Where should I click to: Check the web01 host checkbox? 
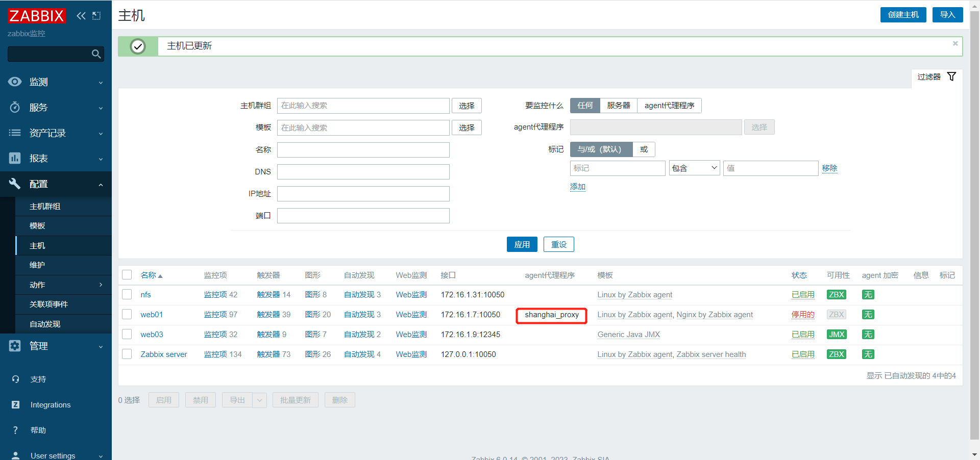(x=127, y=314)
